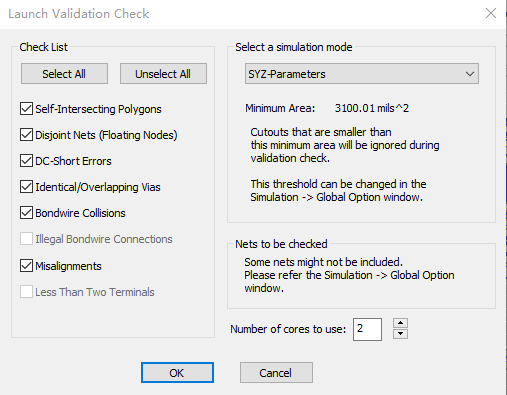Toggle Less Than Two Terminals checkbox
Screen dimensions: 507x395
[26, 292]
